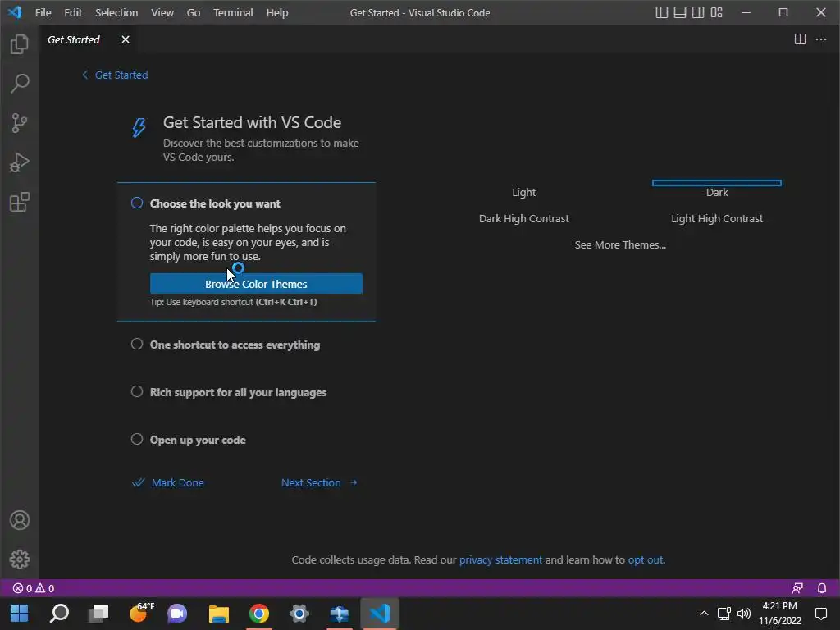Open the File menu
Screen dimensions: 840x630
coord(43,12)
